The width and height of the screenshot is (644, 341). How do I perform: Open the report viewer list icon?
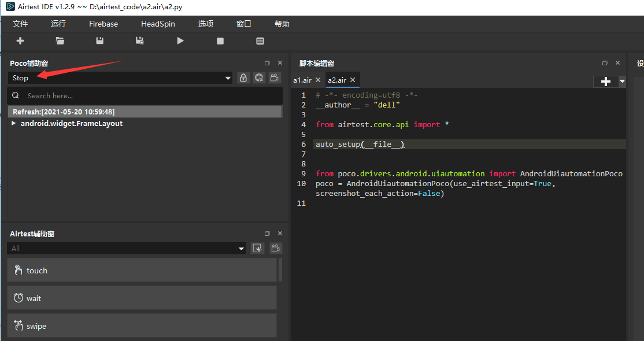pos(260,41)
